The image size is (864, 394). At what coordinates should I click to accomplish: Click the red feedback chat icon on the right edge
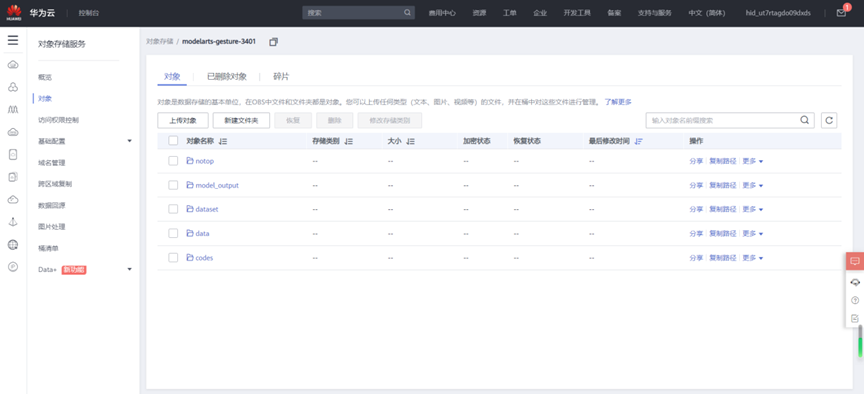coord(855,261)
